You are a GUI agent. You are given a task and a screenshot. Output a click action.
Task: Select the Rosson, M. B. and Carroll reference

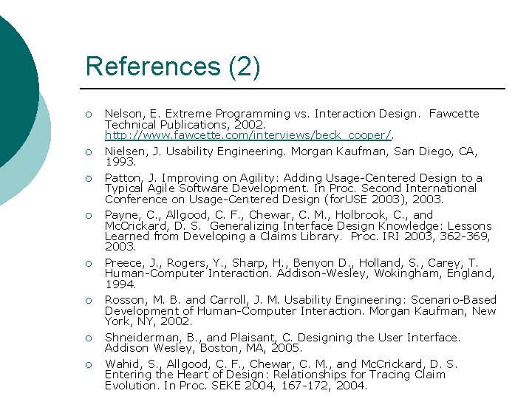click(301, 310)
